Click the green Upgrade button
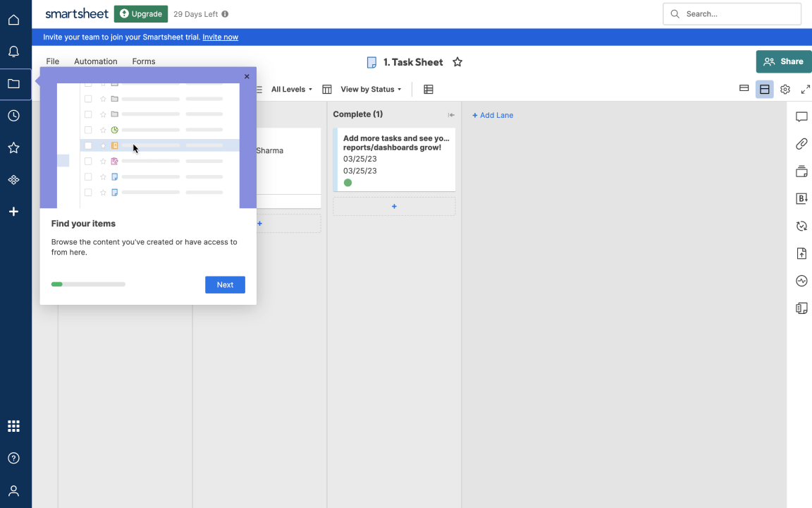The width and height of the screenshot is (812, 508). pos(141,14)
